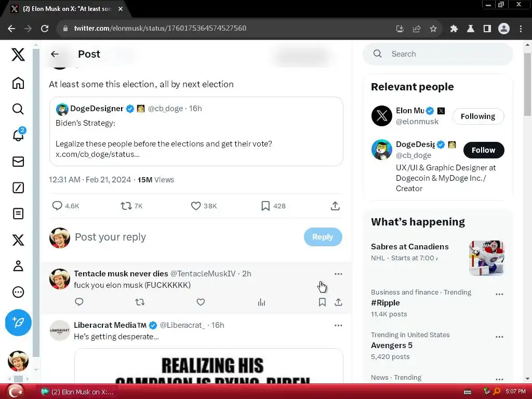Open more options on TentacleMuskIV reply
The width and height of the screenshot is (532, 399).
tap(338, 274)
